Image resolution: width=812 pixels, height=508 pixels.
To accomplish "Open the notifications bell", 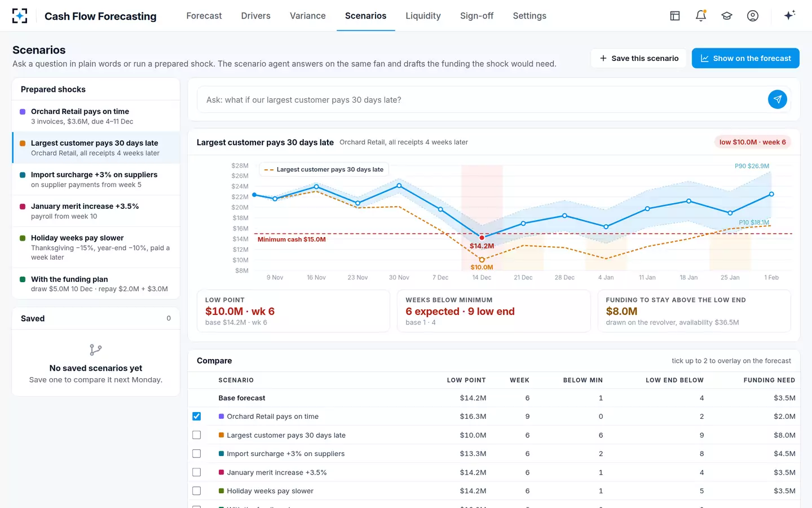I will 701,16.
